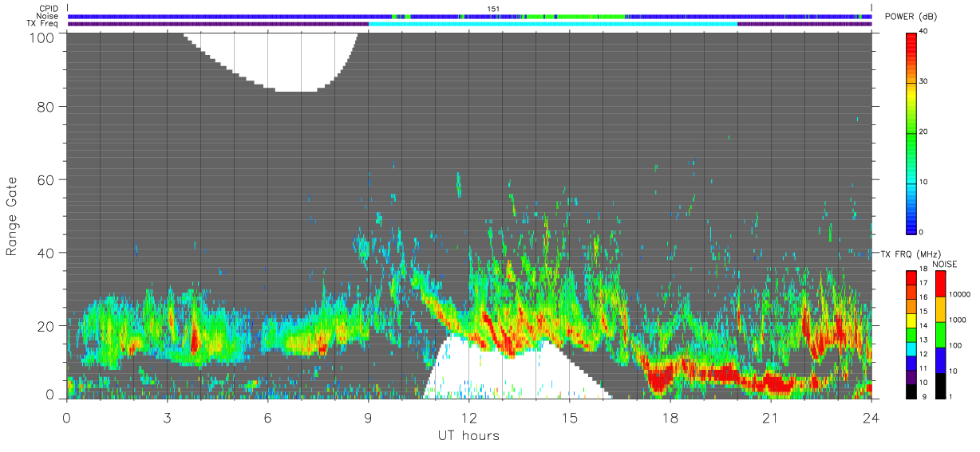Click the green 13-14 MHz swatch
The image size is (980, 452).
912,335
